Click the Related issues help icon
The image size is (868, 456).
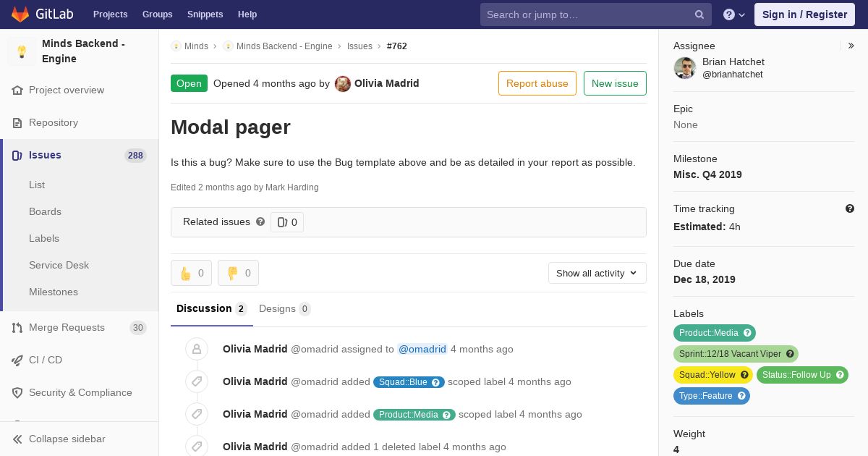point(260,221)
